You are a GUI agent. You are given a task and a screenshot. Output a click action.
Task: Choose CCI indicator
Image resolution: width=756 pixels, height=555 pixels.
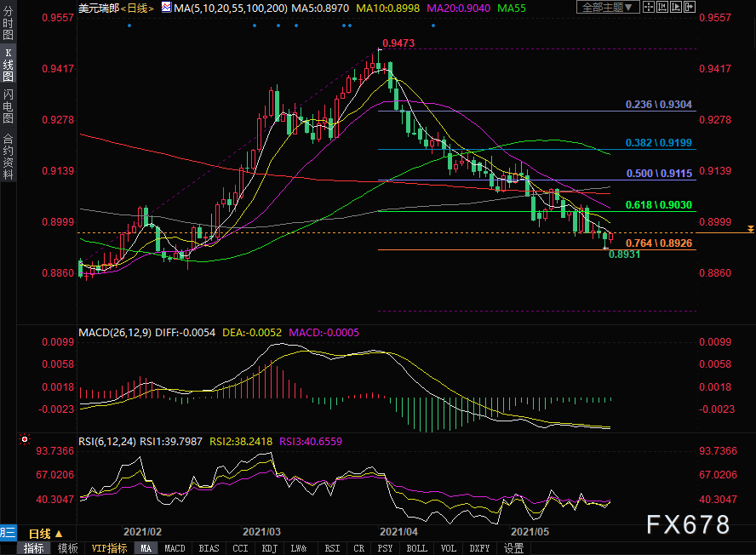[x=240, y=548]
